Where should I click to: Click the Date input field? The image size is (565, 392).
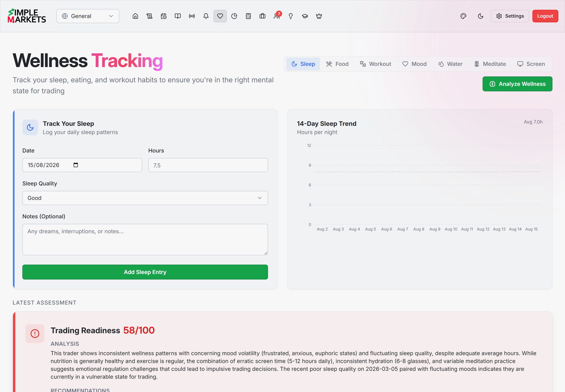82,165
